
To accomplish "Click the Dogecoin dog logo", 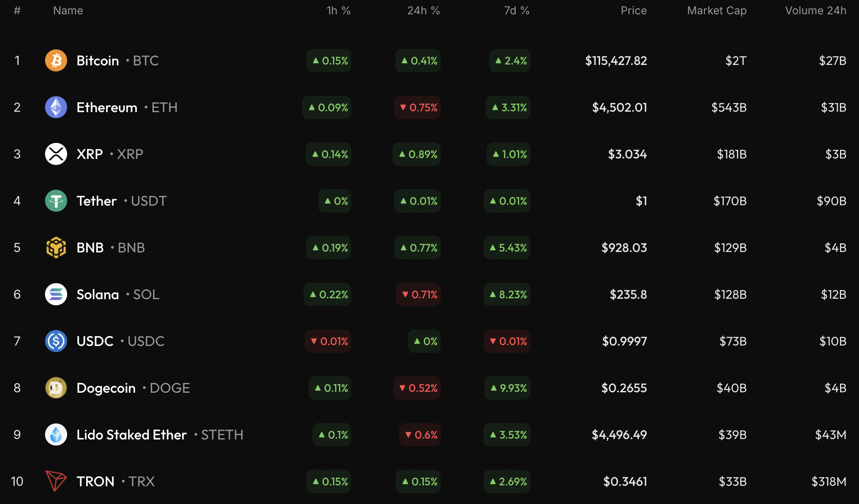I will pyautogui.click(x=56, y=388).
